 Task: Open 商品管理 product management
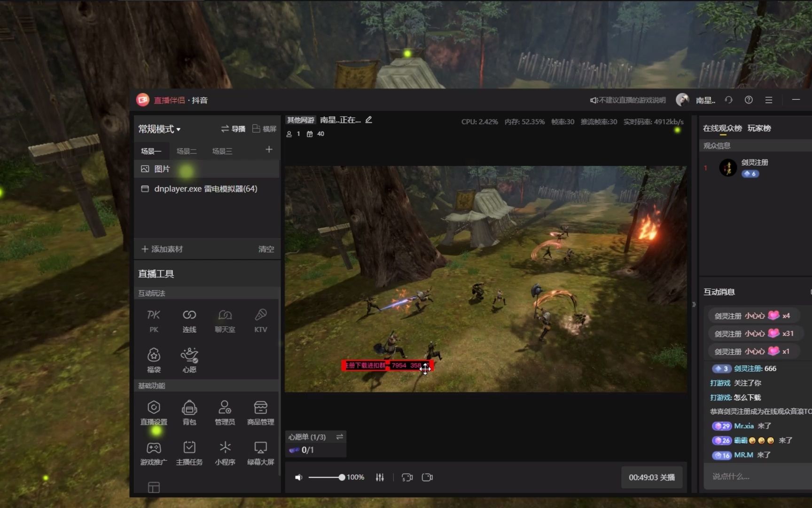click(x=261, y=413)
